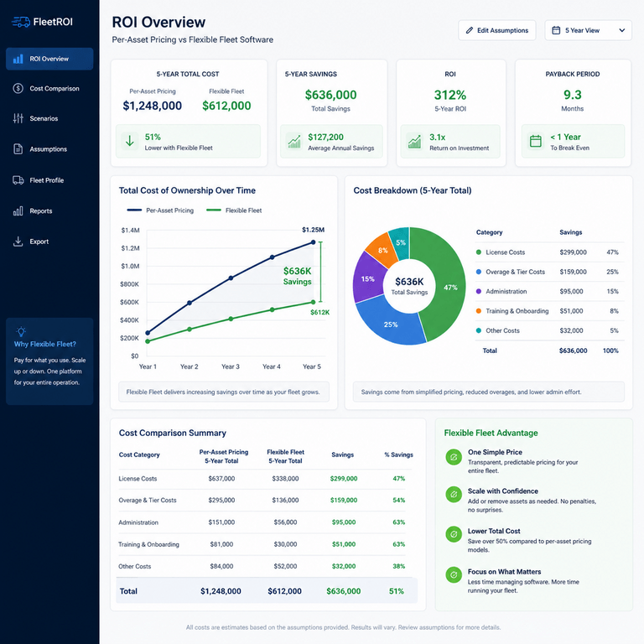The height and width of the screenshot is (644, 644).
Task: Click the Scale with Confidence green icon
Action: pyautogui.click(x=454, y=495)
